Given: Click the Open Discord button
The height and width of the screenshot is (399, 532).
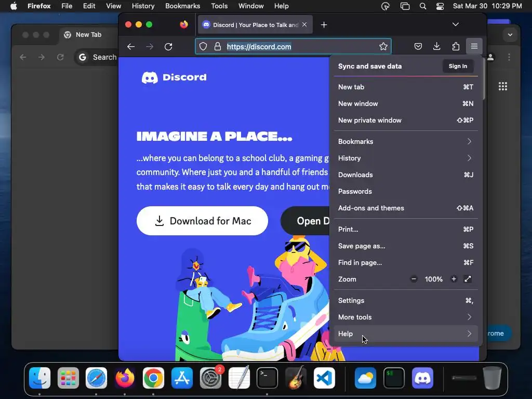Looking at the screenshot, I should tap(305, 221).
